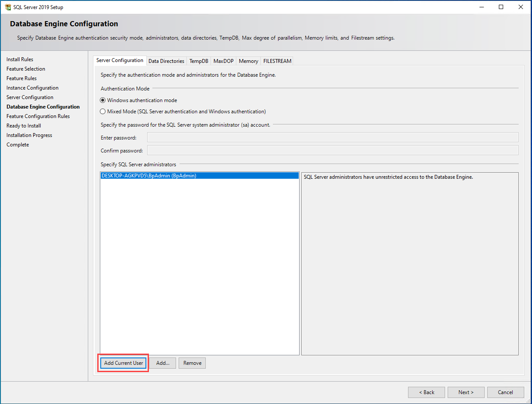Select DESKTOP-AGKPVD5\BpAdmin administrator entry
Image resolution: width=532 pixels, height=404 pixels.
[200, 176]
